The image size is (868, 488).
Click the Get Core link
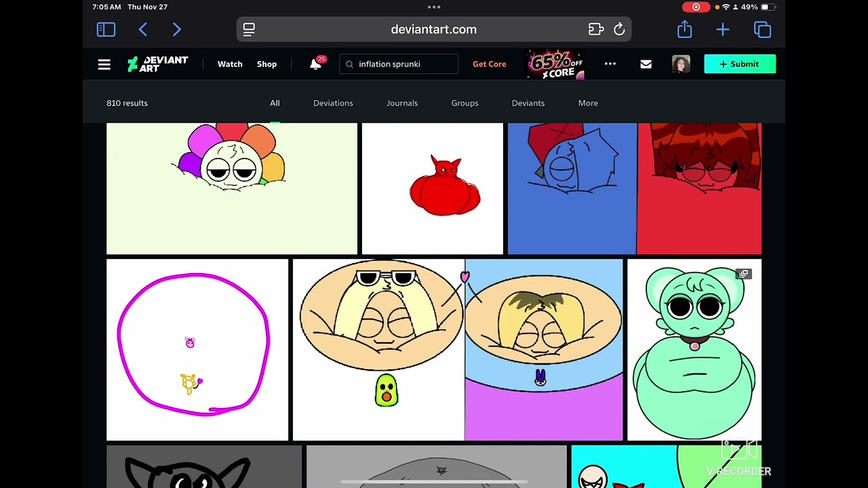(489, 64)
